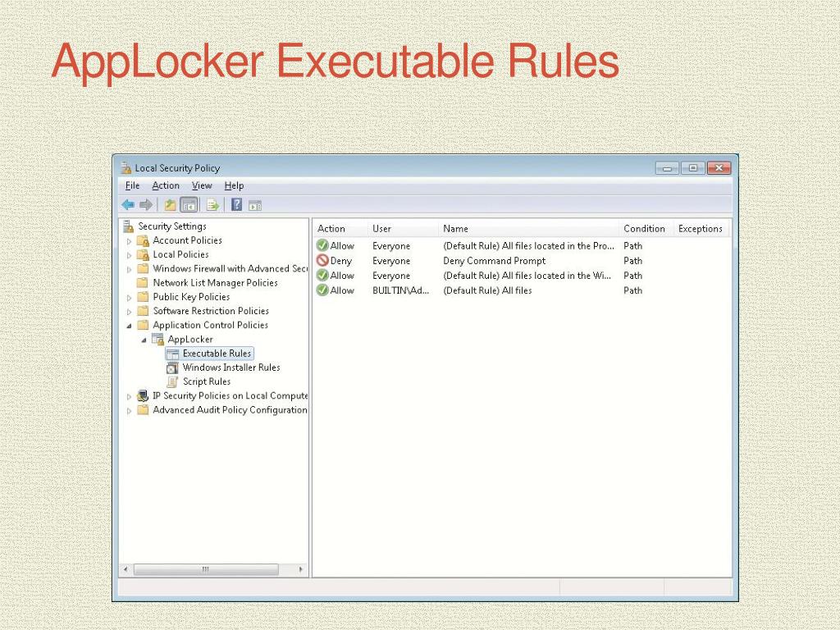Screen dimensions: 840x630
Task: Click the Public Key Policies folder icon
Action: [x=143, y=296]
